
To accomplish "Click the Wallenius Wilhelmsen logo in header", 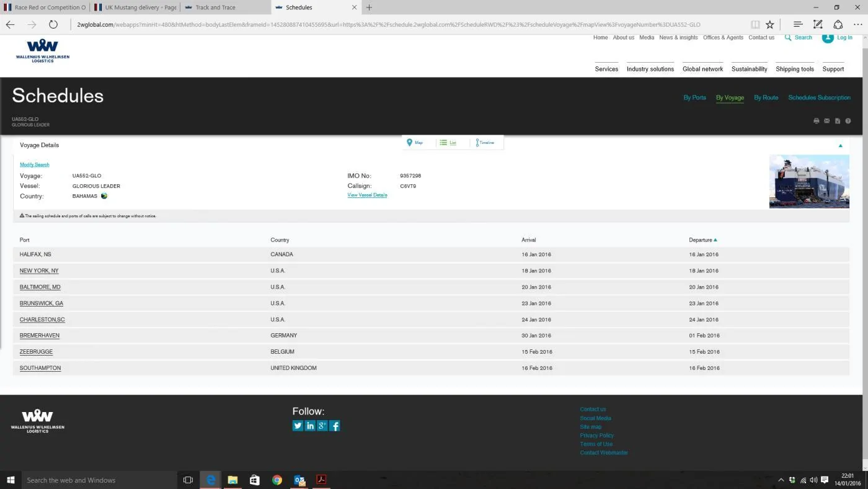I will point(43,50).
